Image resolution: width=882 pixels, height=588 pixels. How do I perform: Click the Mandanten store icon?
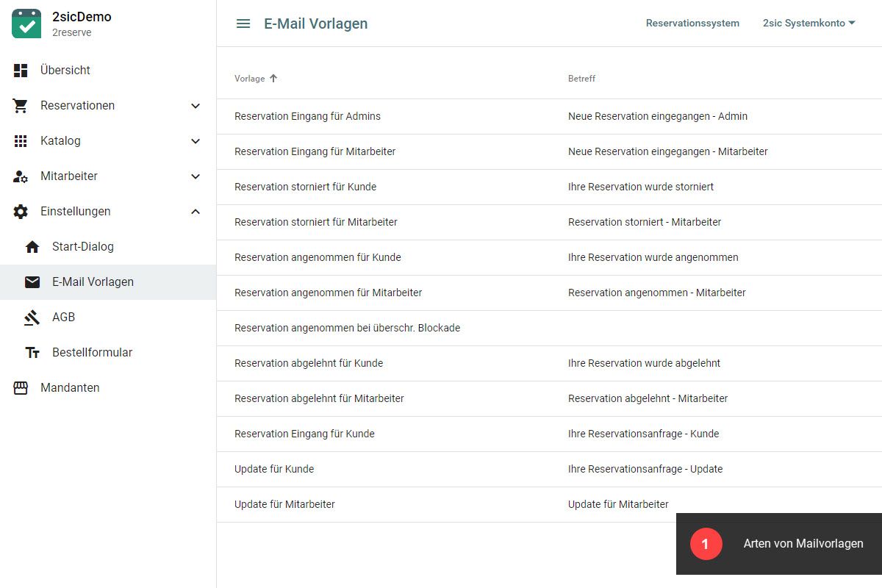pyautogui.click(x=21, y=388)
